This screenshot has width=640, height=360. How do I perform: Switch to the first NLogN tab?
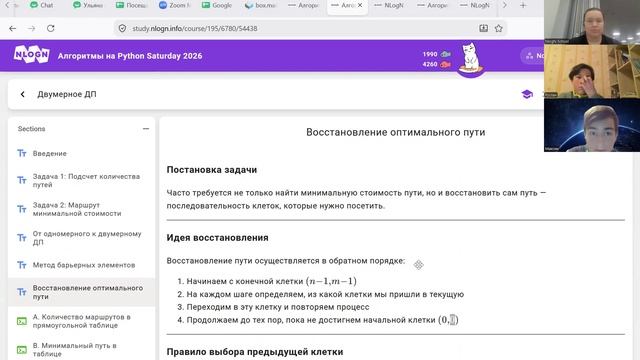(389, 5)
